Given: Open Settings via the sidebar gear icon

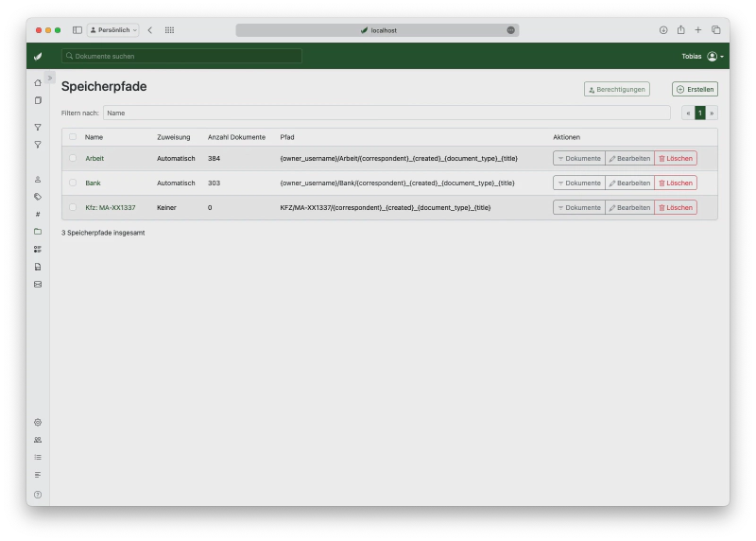Looking at the screenshot, I should click(38, 422).
